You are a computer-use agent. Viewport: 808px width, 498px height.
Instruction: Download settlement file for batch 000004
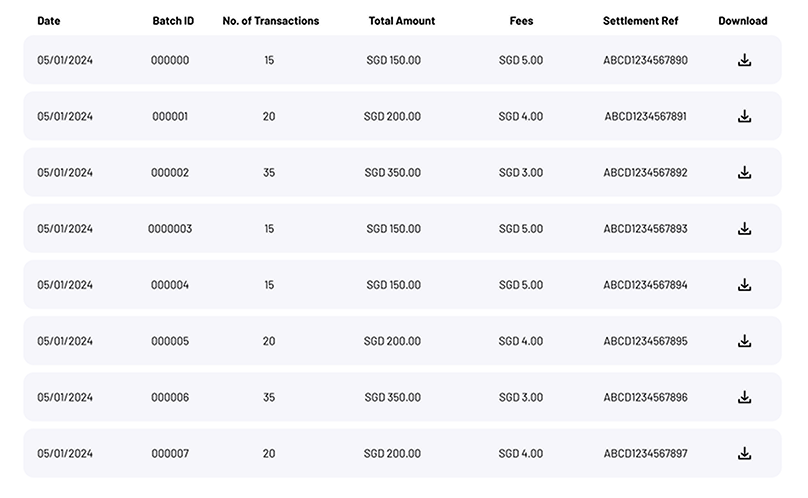coord(744,285)
